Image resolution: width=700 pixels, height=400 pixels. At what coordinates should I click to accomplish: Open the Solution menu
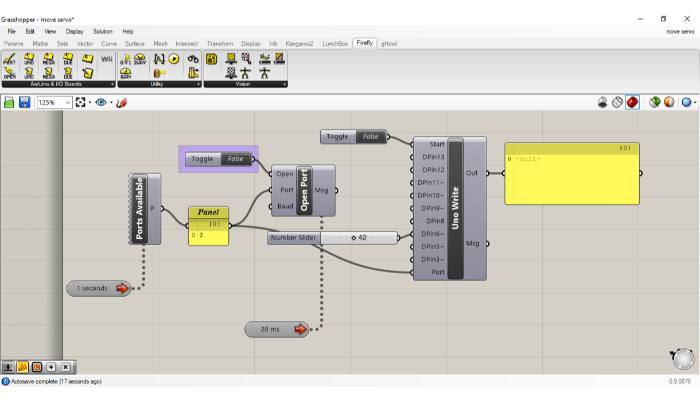click(x=103, y=32)
